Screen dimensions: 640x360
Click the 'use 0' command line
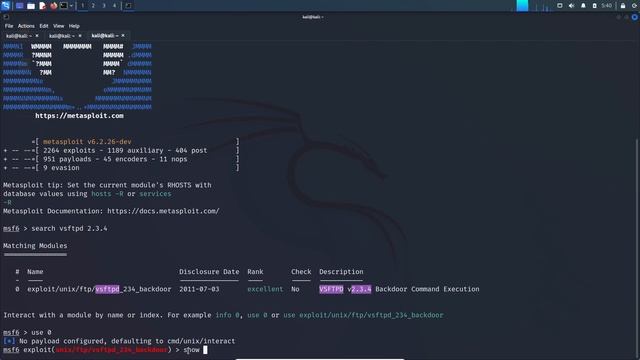pos(41,333)
